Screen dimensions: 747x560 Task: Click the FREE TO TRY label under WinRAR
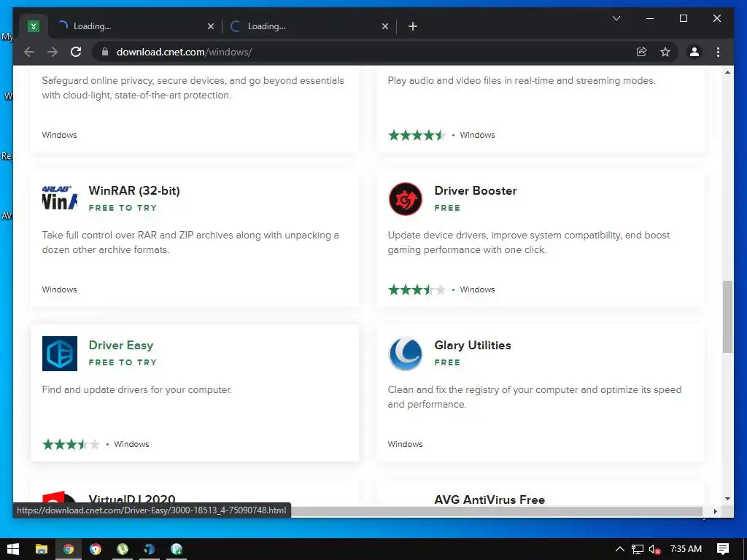123,208
